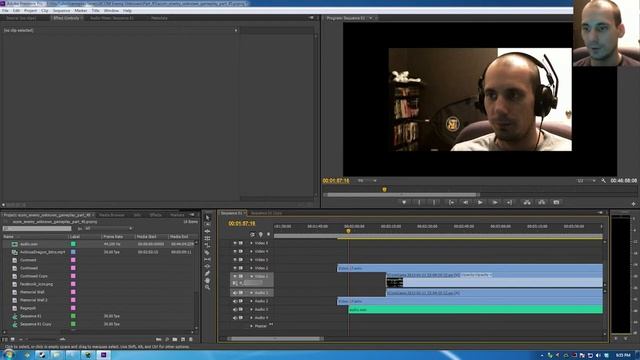Select the Ripple Edit tool
The width and height of the screenshot is (640, 360).
(207, 231)
